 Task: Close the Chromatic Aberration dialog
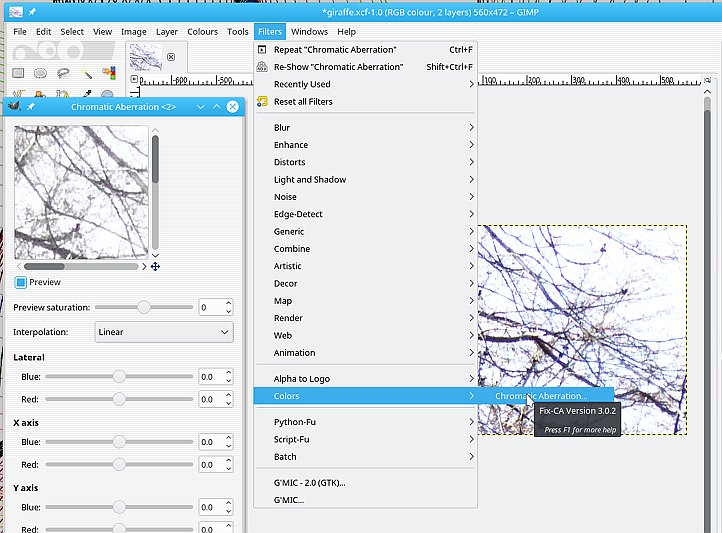click(233, 107)
